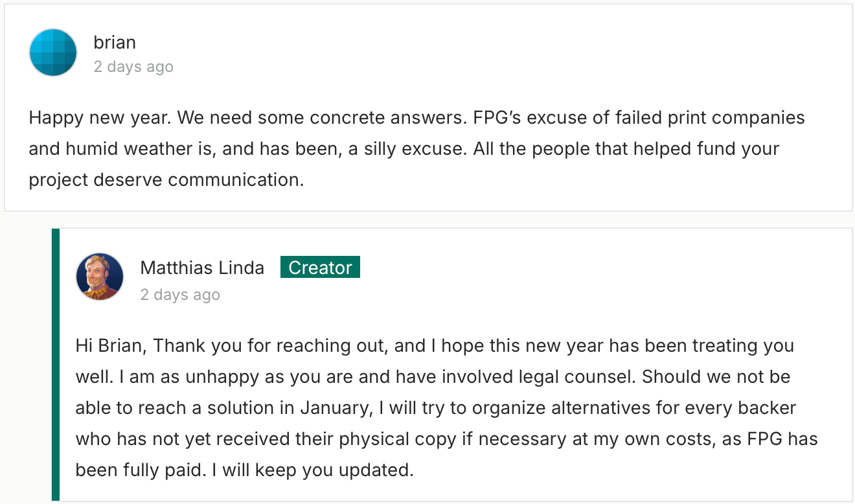The image size is (855, 504).
Task: Click brian's blue globe avatar
Action: tap(53, 52)
